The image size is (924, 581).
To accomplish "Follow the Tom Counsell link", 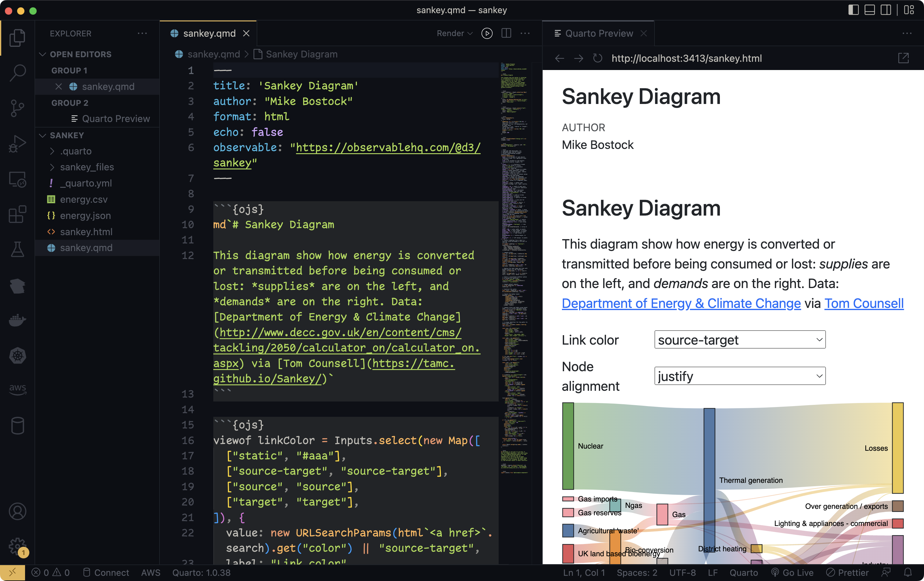I will tap(864, 303).
